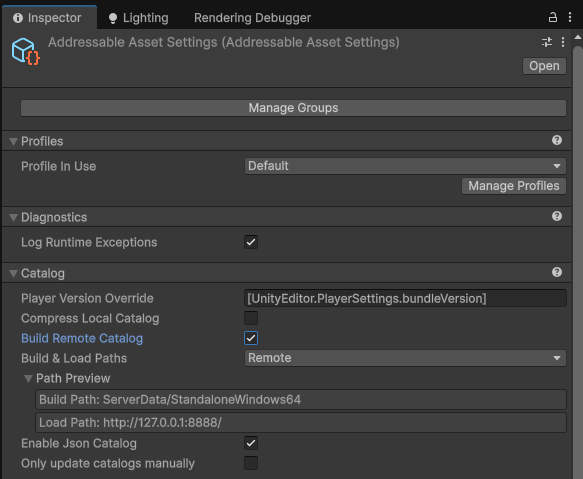Image resolution: width=583 pixels, height=479 pixels.
Task: Click the Log Runtime Exceptions label
Action: point(89,242)
